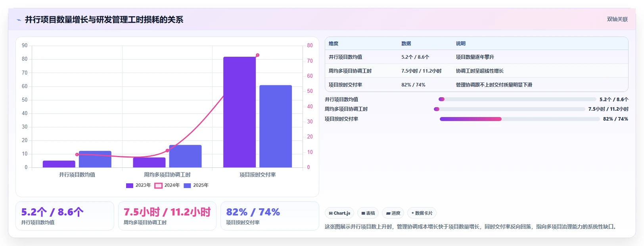Select the 5.2个 / 8.6个 stat card
The width and height of the screenshot is (644, 246).
[65, 216]
